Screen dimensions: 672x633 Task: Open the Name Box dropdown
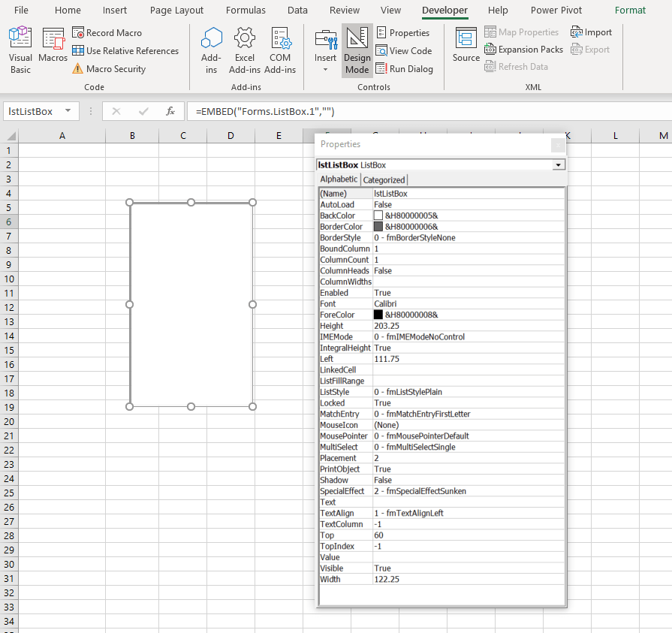[70, 111]
